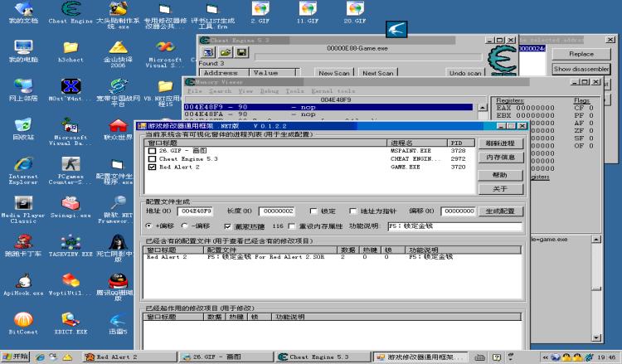Click the Replace button
This screenshot has height=364, width=622.
(581, 54)
